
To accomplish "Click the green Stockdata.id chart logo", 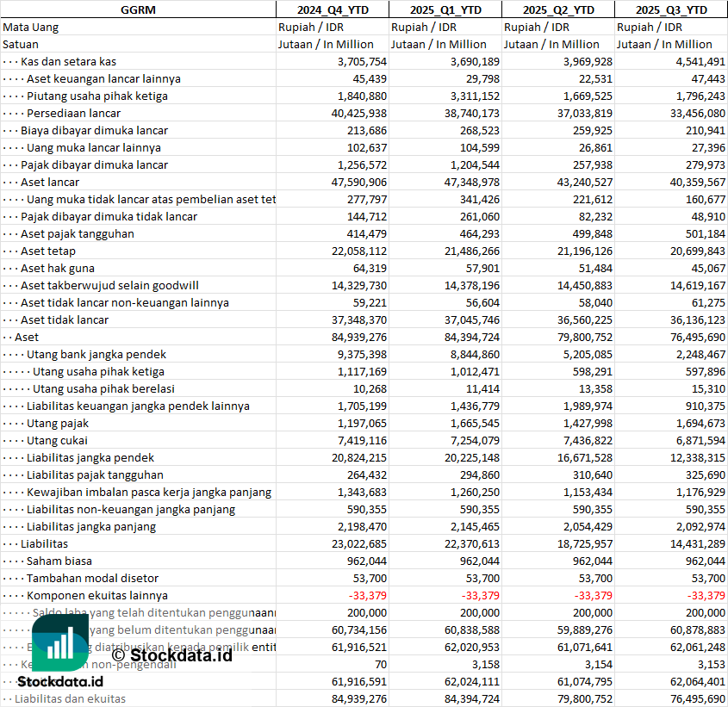I will [x=59, y=642].
